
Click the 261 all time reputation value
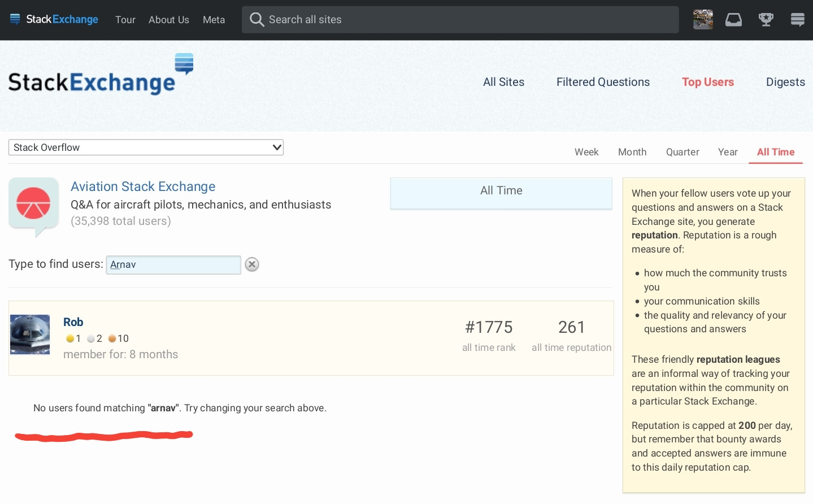tap(571, 327)
